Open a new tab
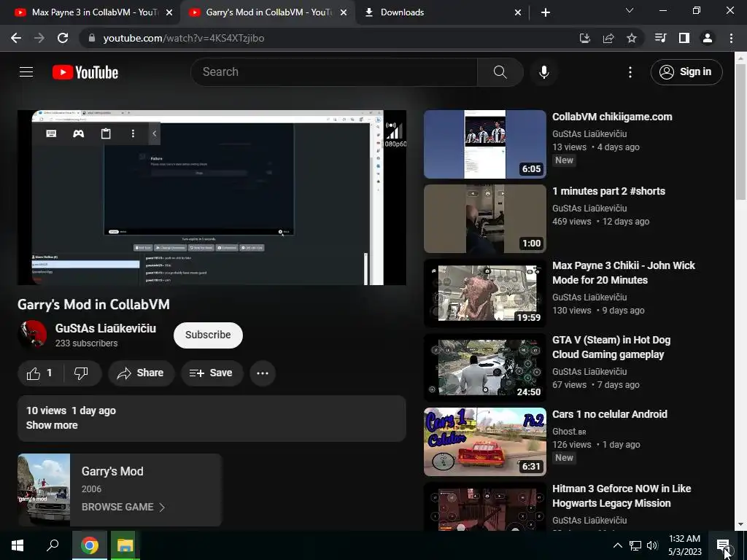 tap(546, 12)
